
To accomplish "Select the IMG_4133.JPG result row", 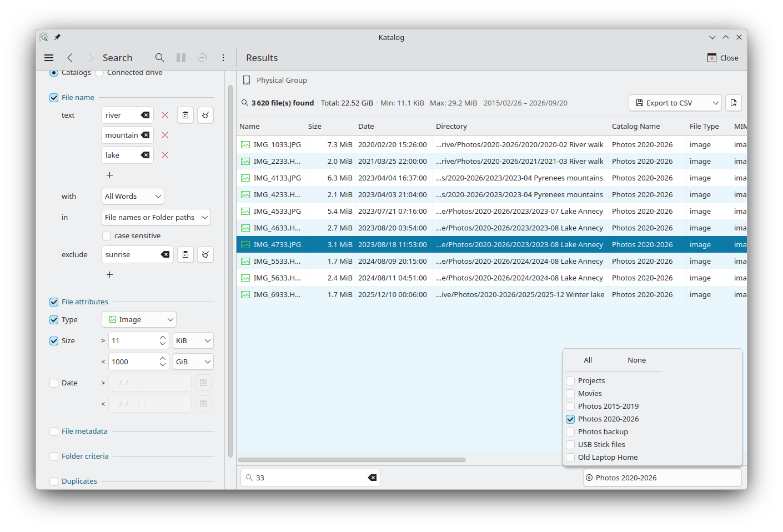I will [491, 178].
